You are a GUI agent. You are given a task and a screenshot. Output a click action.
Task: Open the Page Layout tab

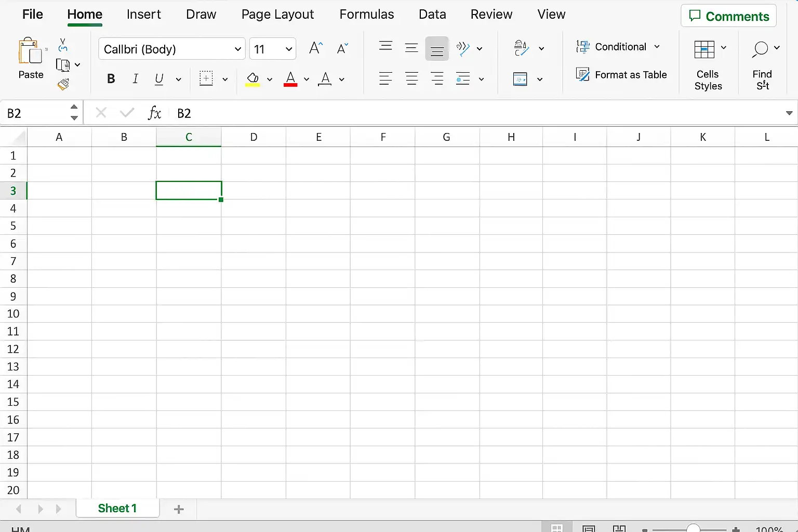point(277,15)
